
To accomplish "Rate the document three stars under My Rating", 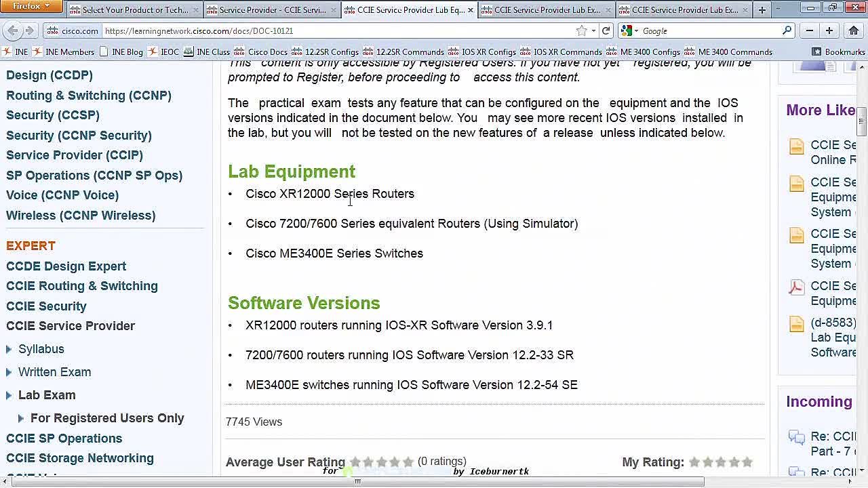I will pos(721,462).
